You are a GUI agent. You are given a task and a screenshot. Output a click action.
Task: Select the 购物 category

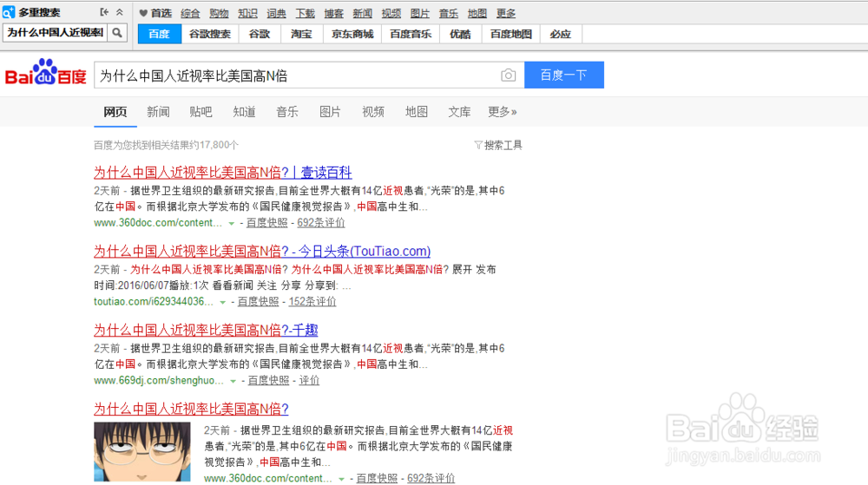[x=220, y=13]
